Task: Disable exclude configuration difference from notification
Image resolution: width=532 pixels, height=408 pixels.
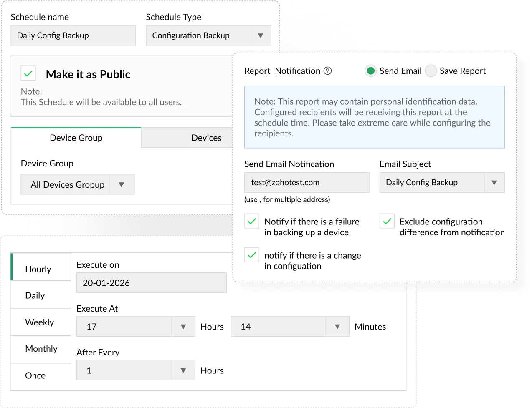Action: pos(387,221)
